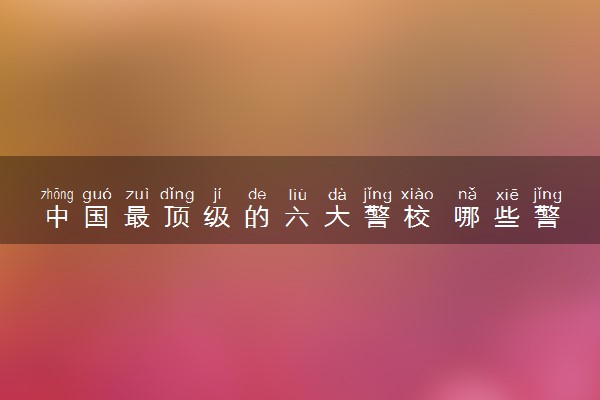Click the pinyin label zuì

(x=137, y=195)
